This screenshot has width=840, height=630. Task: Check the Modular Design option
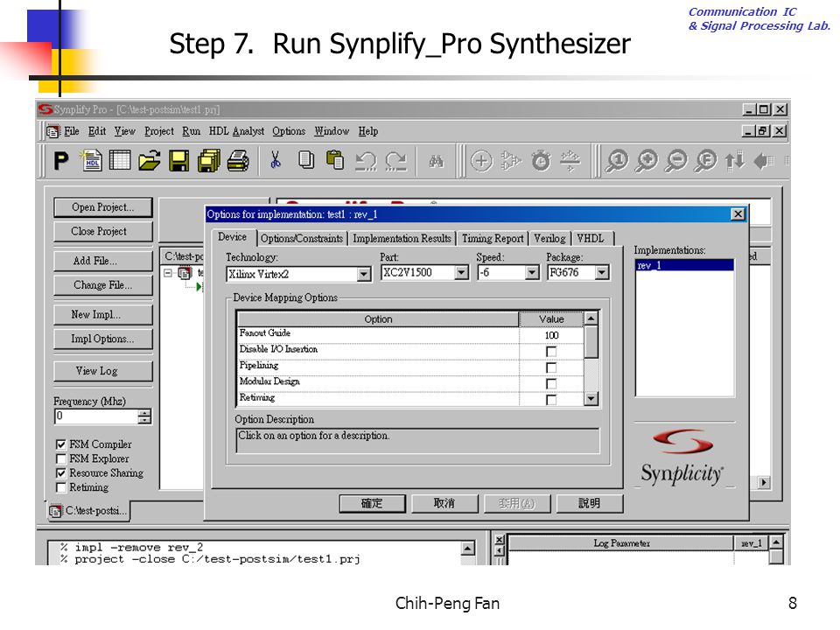click(550, 383)
